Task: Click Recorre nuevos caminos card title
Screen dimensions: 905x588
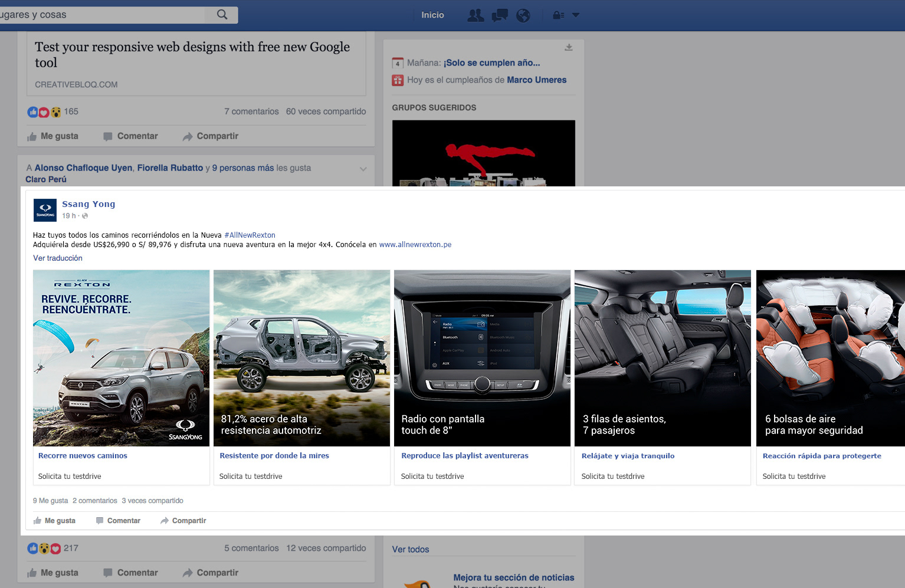Action: [x=83, y=455]
